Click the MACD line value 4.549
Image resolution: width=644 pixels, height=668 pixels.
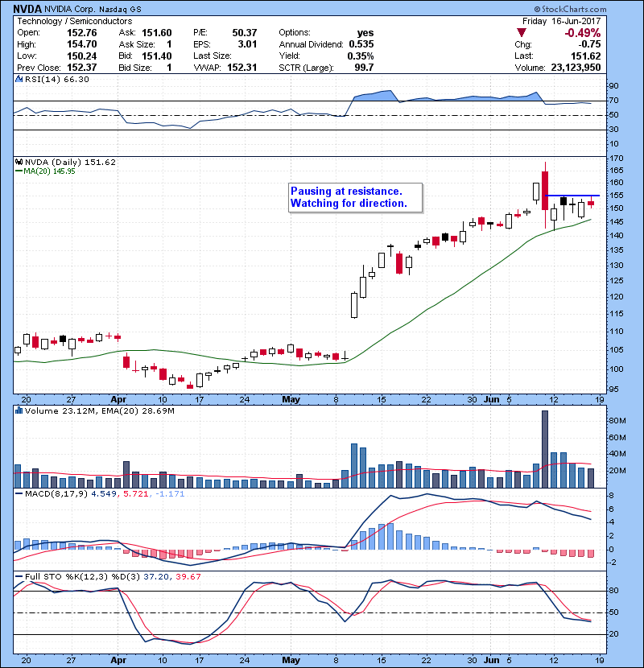(104, 494)
